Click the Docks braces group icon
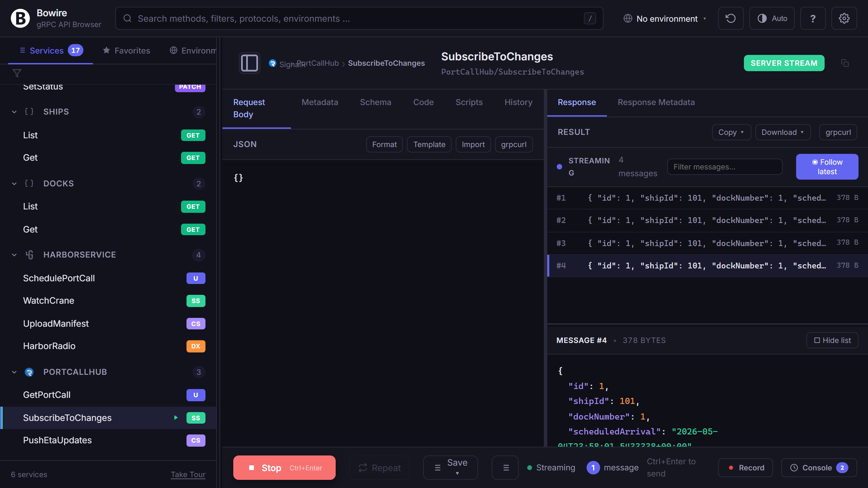This screenshot has height=488, width=868. point(29,183)
